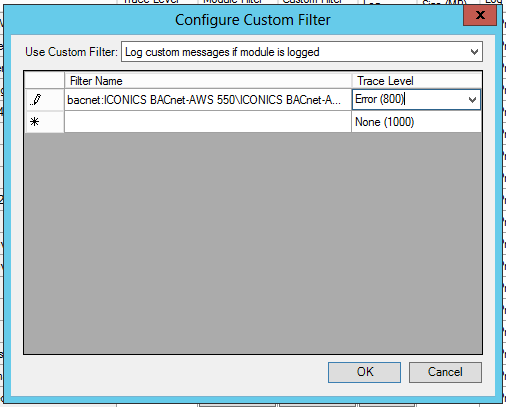Click the Use Custom Filter label
Viewport: 506px width, 407px height.
(71, 52)
